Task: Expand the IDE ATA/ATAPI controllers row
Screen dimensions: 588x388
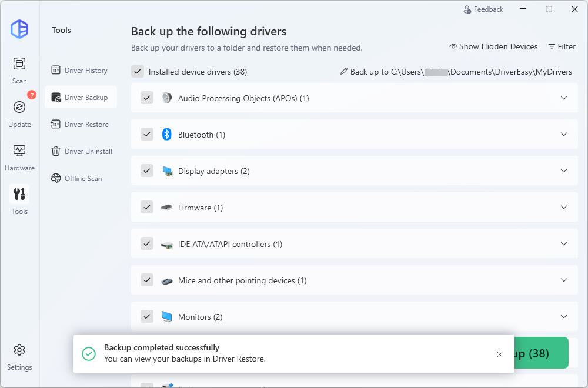Action: (x=564, y=244)
